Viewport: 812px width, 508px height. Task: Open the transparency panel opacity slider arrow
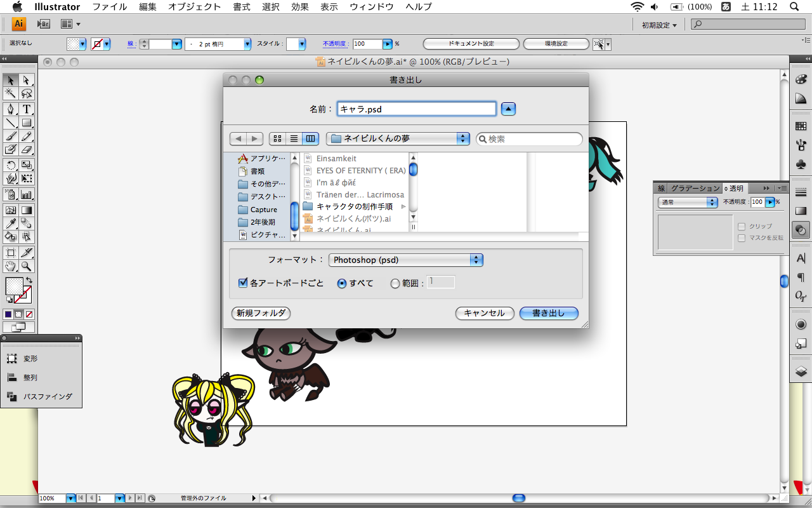(770, 202)
